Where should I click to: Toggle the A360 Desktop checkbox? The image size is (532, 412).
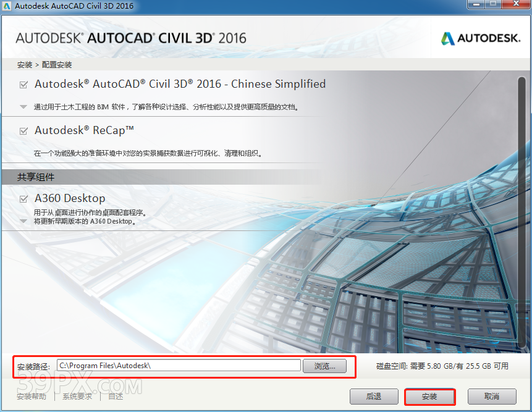click(x=23, y=199)
